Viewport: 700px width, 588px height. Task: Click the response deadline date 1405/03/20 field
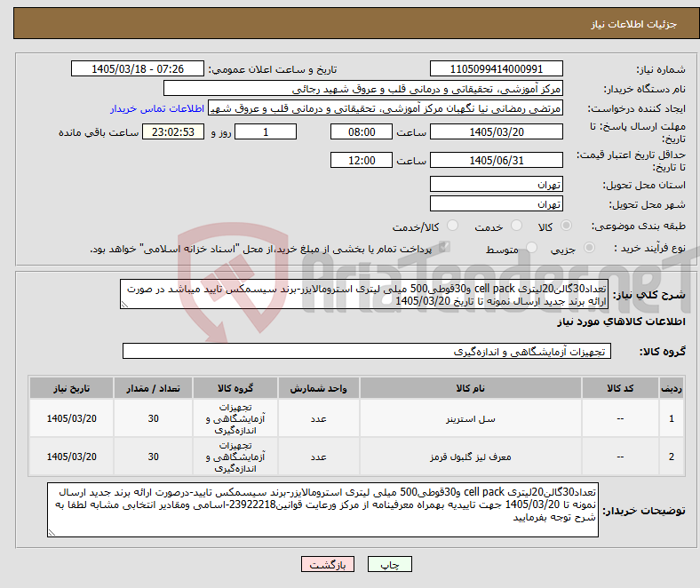tap(497, 131)
